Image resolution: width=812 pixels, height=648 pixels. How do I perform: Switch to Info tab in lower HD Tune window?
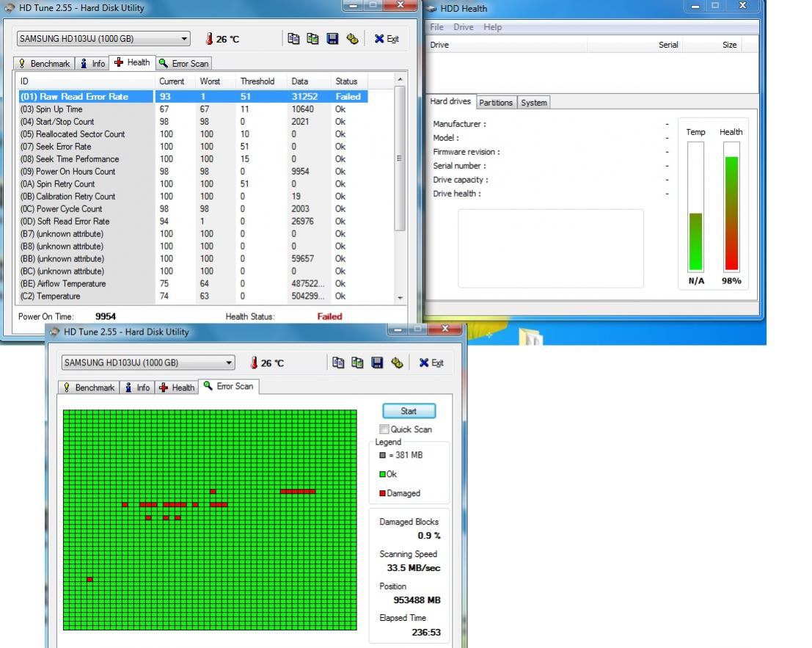tap(137, 387)
